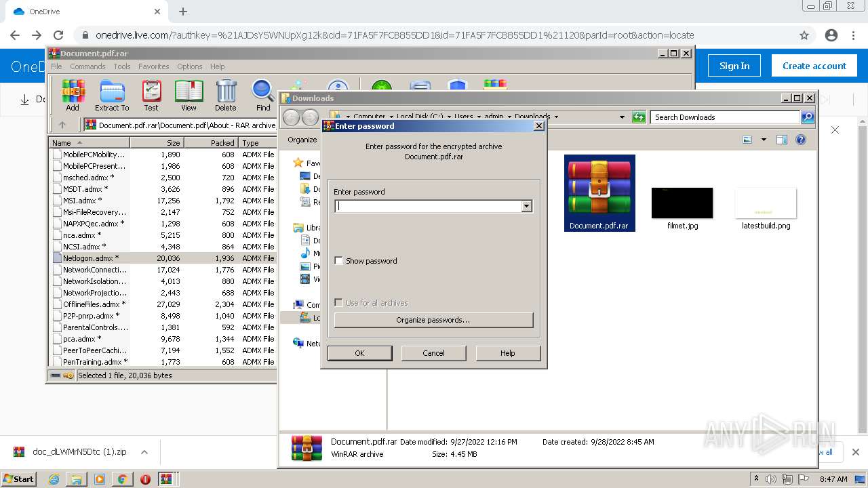This screenshot has width=868, height=488.
Task: Click Organize passwords button
Action: pyautogui.click(x=433, y=320)
